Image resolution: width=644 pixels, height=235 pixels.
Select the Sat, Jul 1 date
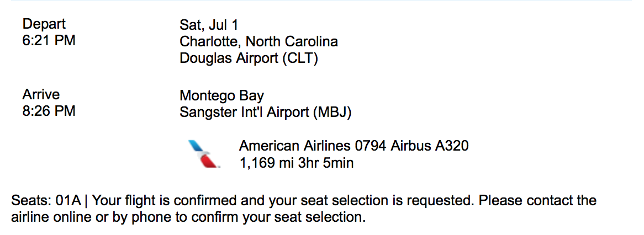[209, 25]
